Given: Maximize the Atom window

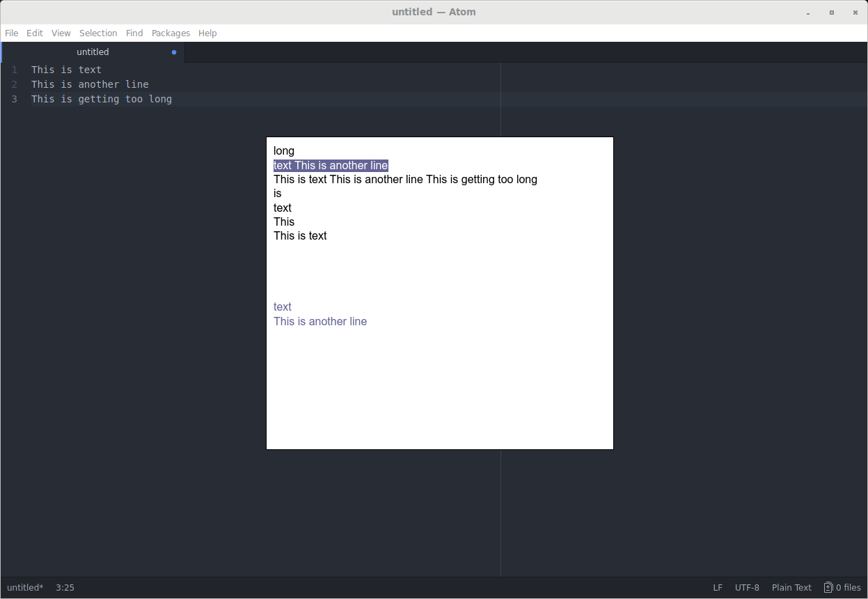Looking at the screenshot, I should click(831, 13).
